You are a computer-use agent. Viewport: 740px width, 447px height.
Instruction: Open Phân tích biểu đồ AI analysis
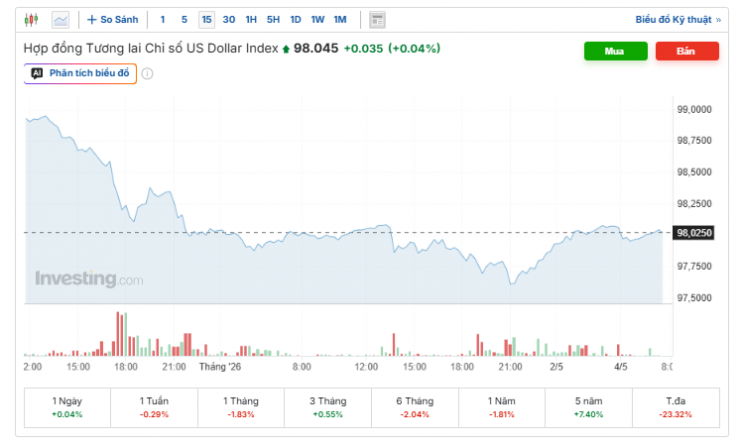point(80,73)
